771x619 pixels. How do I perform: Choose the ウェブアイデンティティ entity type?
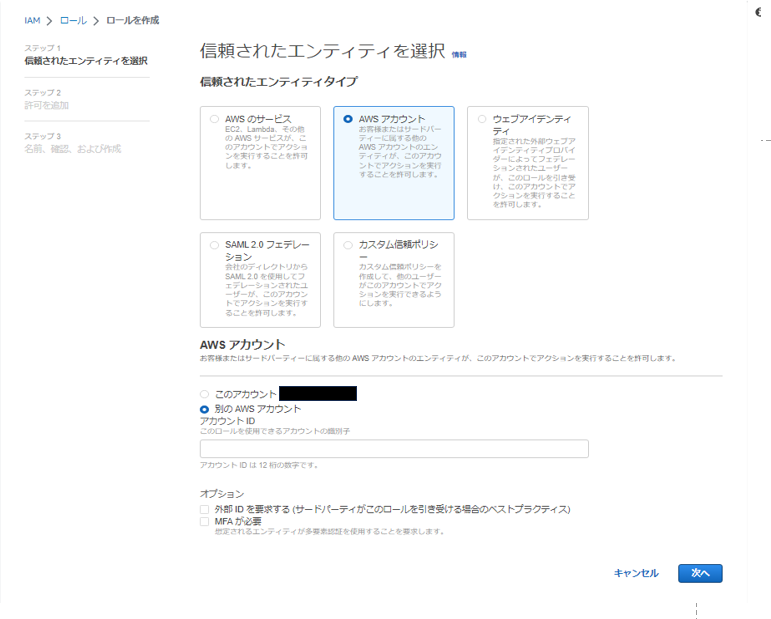click(x=528, y=163)
